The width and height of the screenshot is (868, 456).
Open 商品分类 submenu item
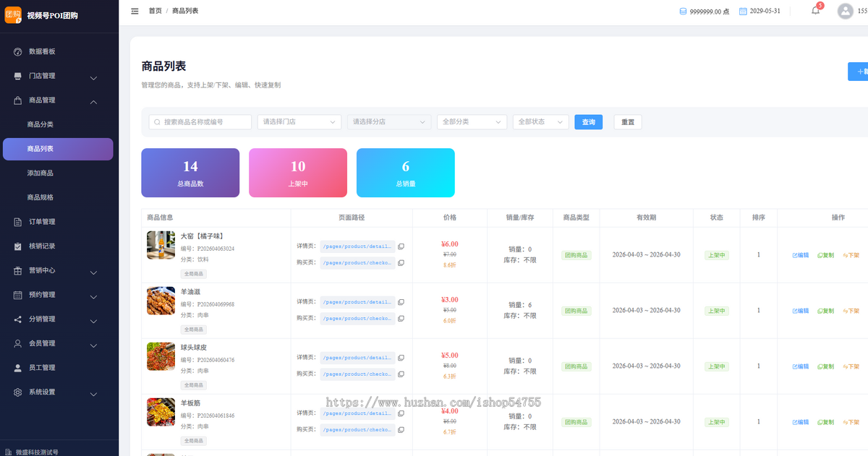(x=58, y=124)
